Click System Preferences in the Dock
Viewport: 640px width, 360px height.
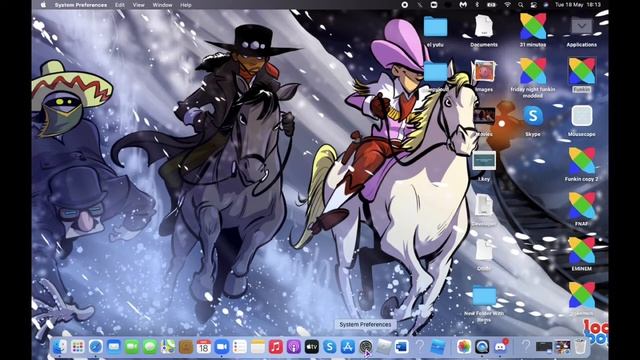point(366,347)
